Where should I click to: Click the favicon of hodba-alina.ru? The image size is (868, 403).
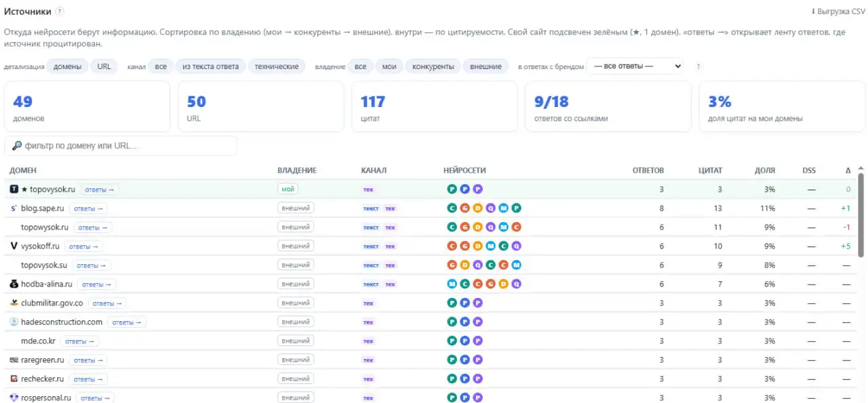click(14, 284)
